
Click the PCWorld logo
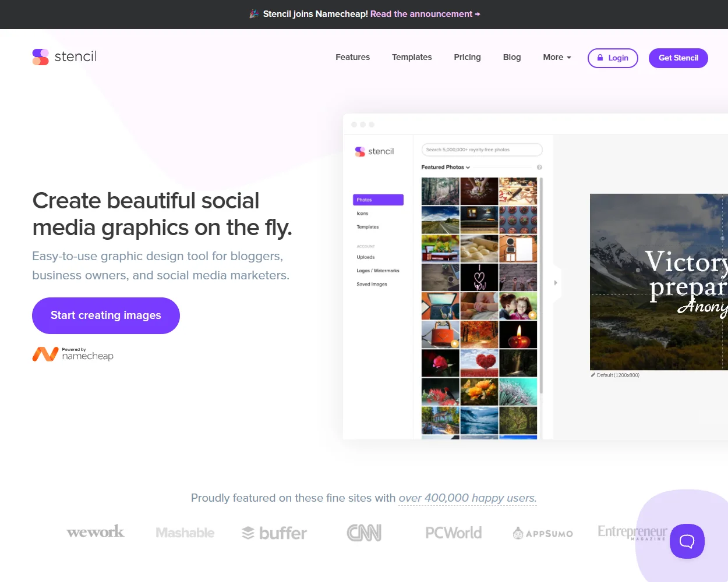click(453, 533)
